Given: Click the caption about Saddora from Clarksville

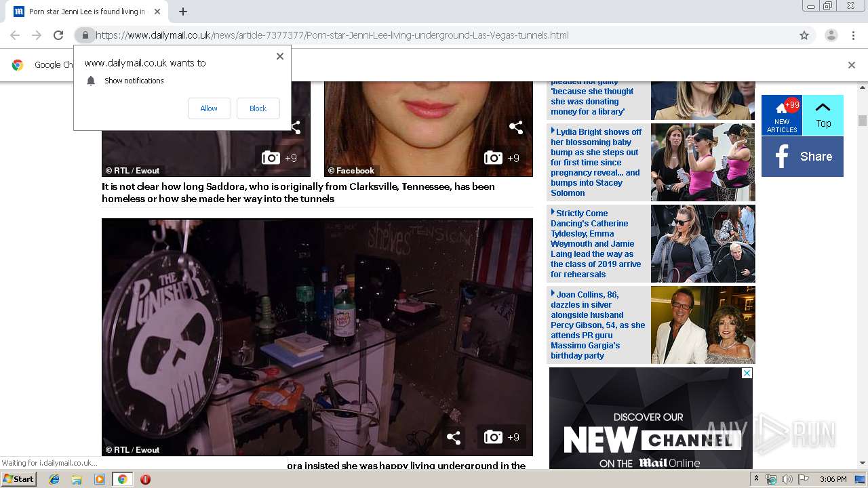Looking at the screenshot, I should point(298,192).
